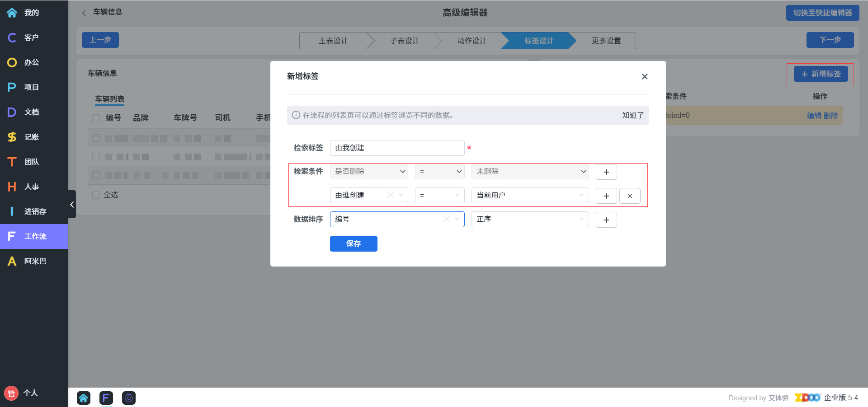The image size is (868, 407).
Task: Go to 更多设置 step tab
Action: point(606,41)
